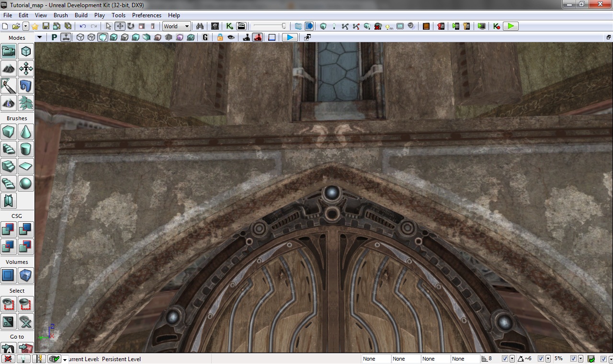613x364 pixels.
Task: Toggle rotation grid snap checkbox
Action: point(541,359)
